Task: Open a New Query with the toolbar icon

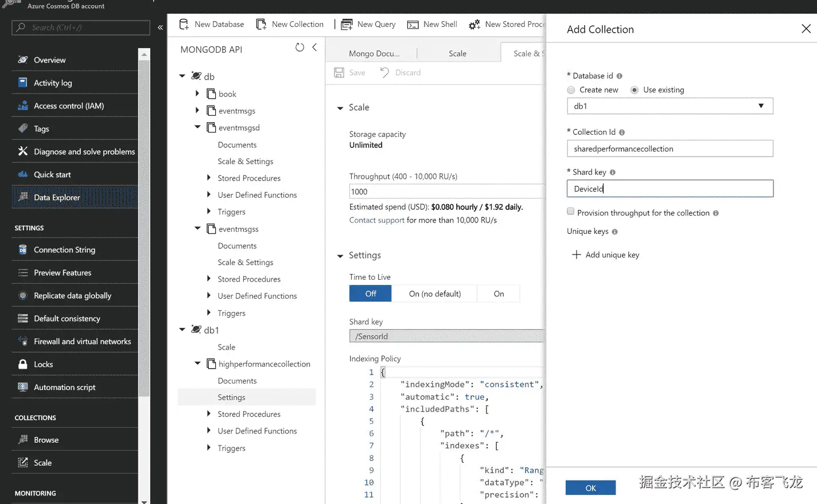Action: point(368,24)
